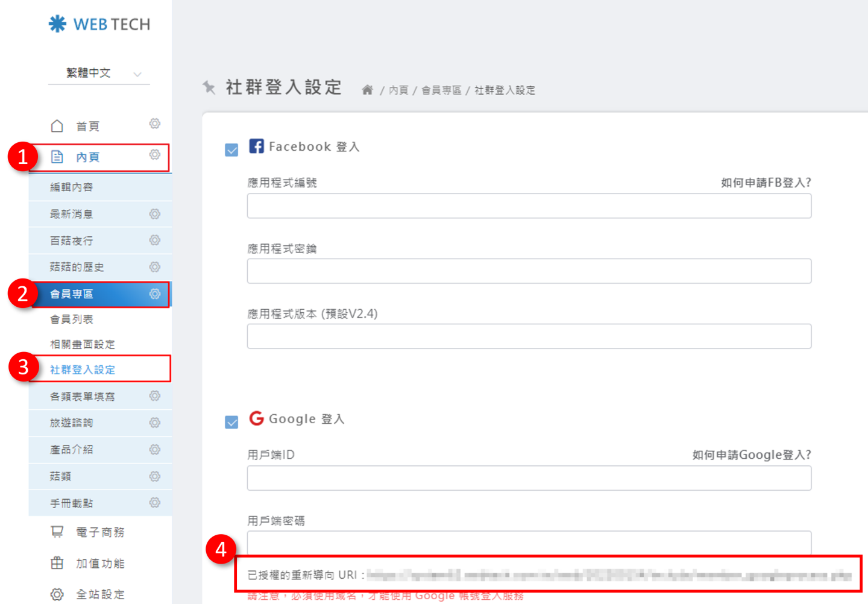Image resolution: width=868 pixels, height=604 pixels.
Task: Click the 加值功能 gift icon
Action: pyautogui.click(x=57, y=563)
